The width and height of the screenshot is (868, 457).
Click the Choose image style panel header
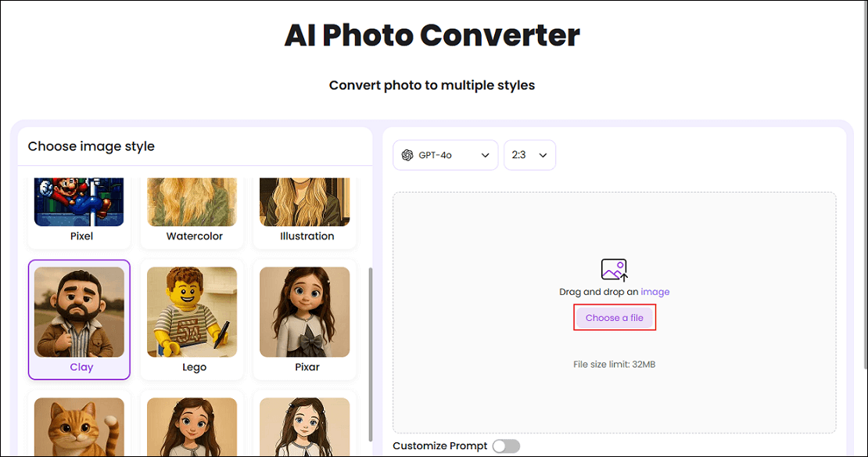click(90, 146)
